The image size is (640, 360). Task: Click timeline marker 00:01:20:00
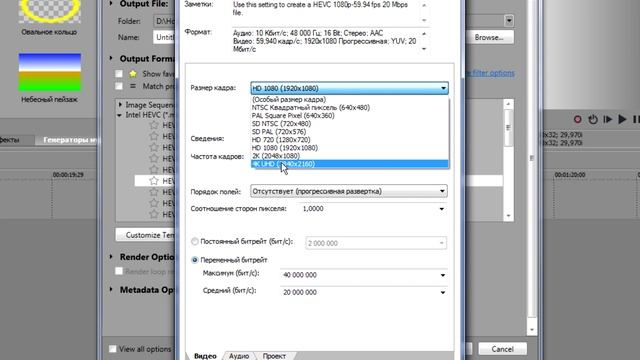570,175
